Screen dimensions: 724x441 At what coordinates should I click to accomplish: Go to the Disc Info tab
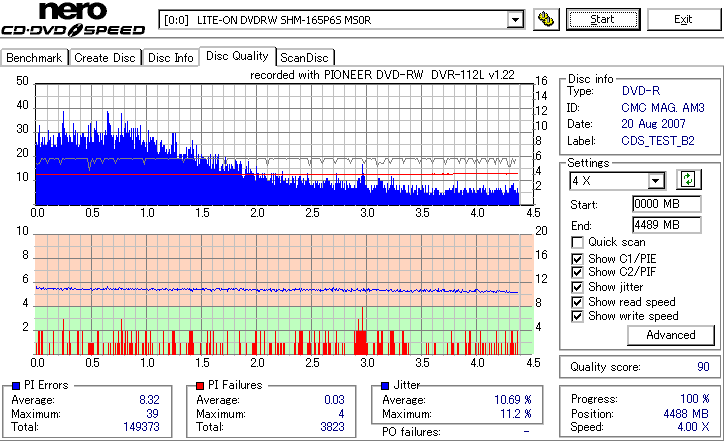pyautogui.click(x=170, y=58)
